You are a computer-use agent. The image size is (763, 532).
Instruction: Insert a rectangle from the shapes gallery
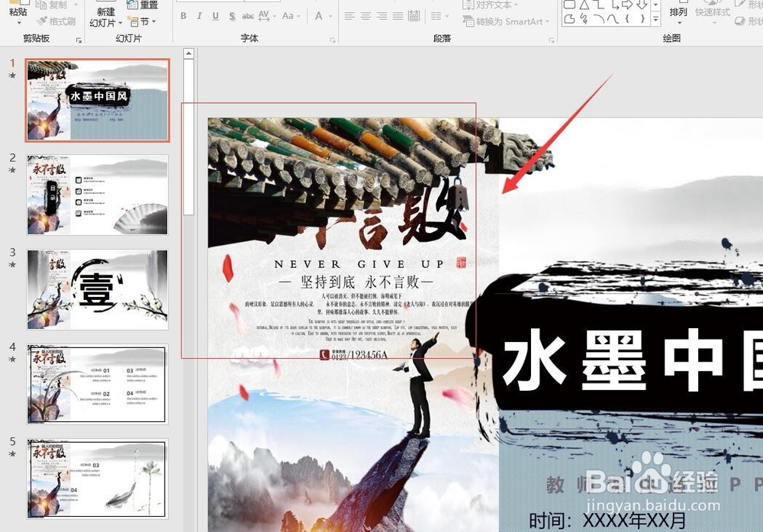(x=570, y=5)
